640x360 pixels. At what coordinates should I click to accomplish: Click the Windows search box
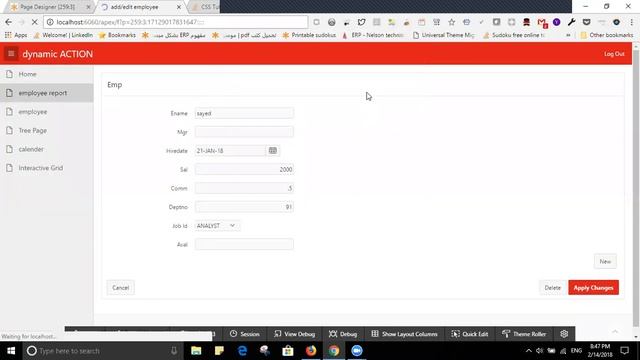pos(102,351)
